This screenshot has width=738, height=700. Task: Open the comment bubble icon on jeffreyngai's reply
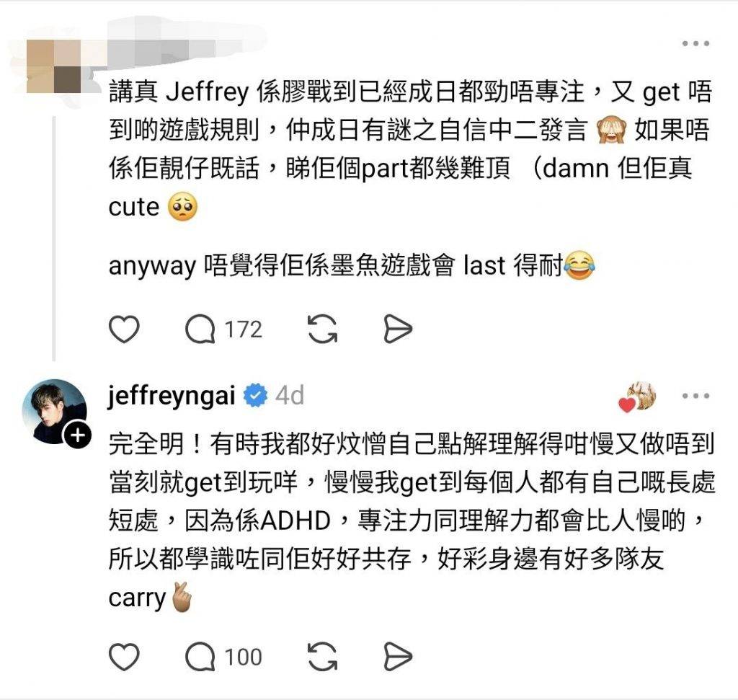click(200, 656)
